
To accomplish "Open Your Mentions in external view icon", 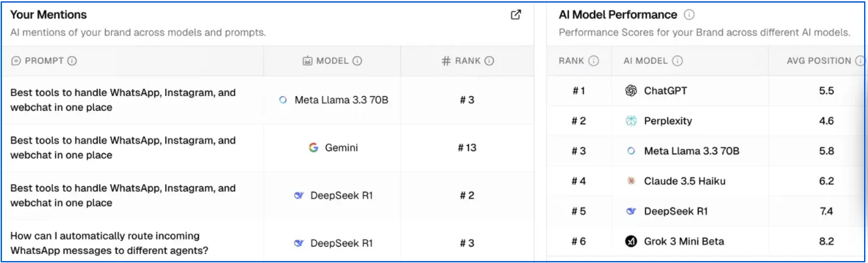I will pyautogui.click(x=516, y=14).
